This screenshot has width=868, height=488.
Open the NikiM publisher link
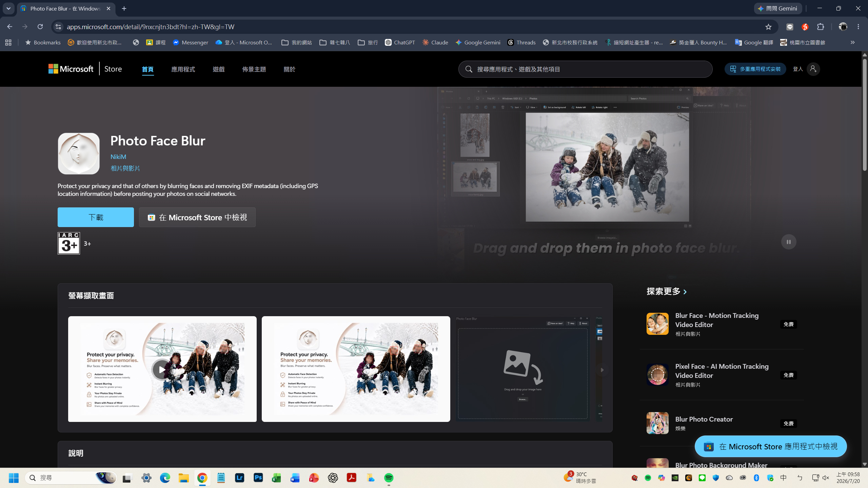pyautogui.click(x=118, y=157)
